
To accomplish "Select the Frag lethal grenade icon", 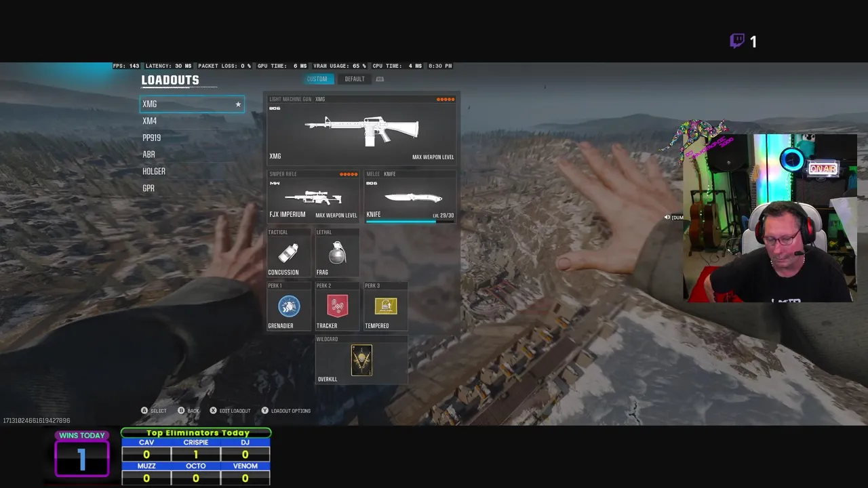I will tap(337, 253).
